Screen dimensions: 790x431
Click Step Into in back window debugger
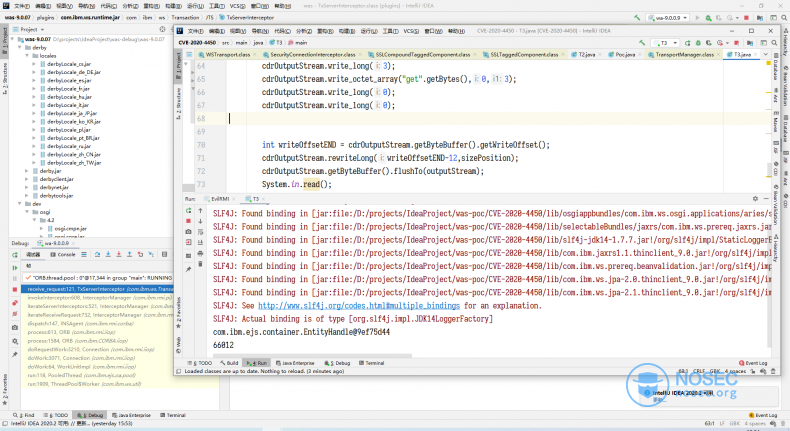coord(108,255)
